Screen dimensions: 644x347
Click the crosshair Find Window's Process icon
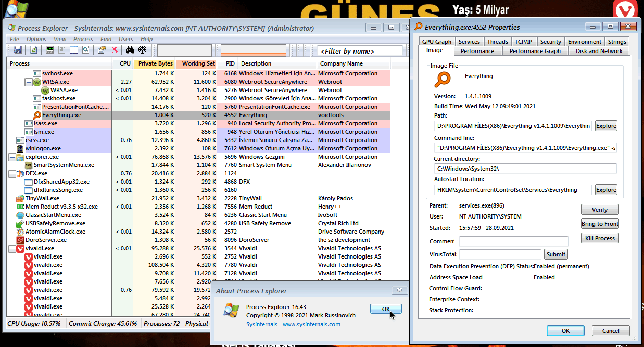click(142, 50)
